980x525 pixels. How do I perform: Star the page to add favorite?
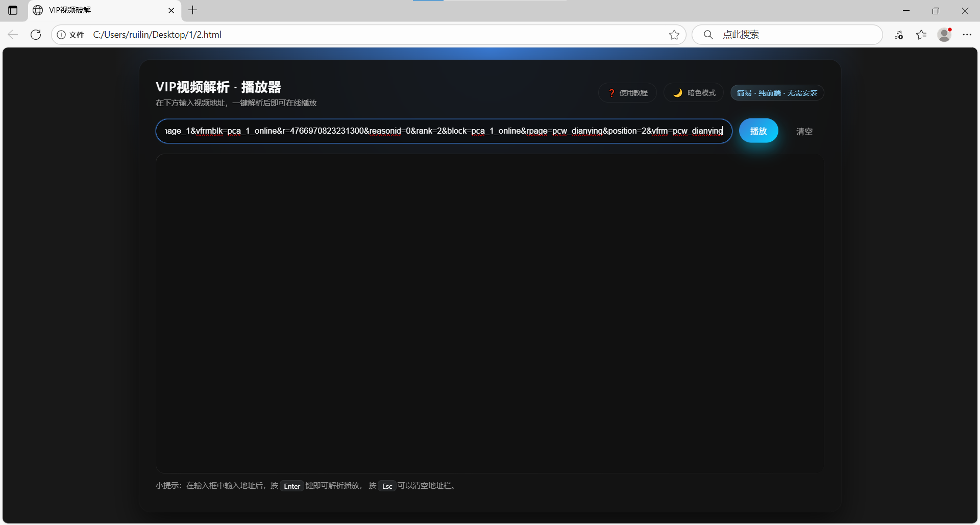coord(674,35)
